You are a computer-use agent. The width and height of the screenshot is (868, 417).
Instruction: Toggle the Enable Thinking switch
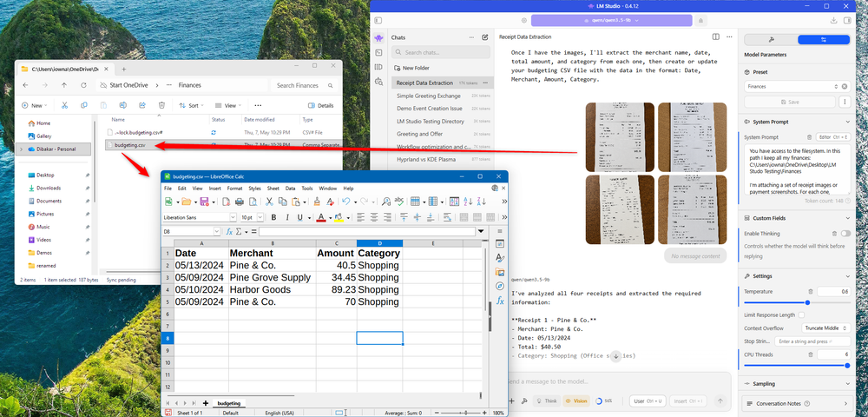[x=845, y=234]
